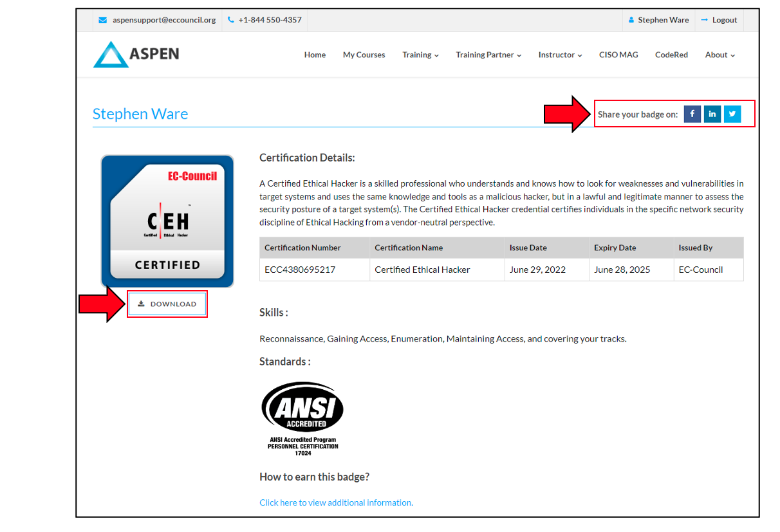Expand the Training dropdown menu
This screenshot has height=532, width=780.
tap(420, 55)
